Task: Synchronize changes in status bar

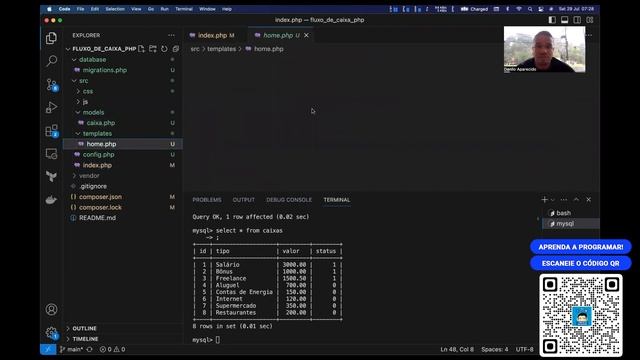Action: pyautogui.click(x=89, y=349)
